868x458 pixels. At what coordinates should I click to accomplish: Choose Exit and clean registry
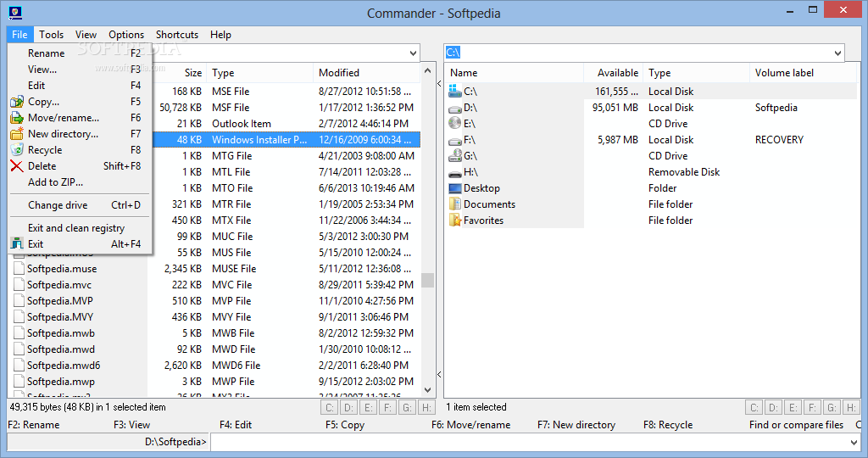pos(80,227)
